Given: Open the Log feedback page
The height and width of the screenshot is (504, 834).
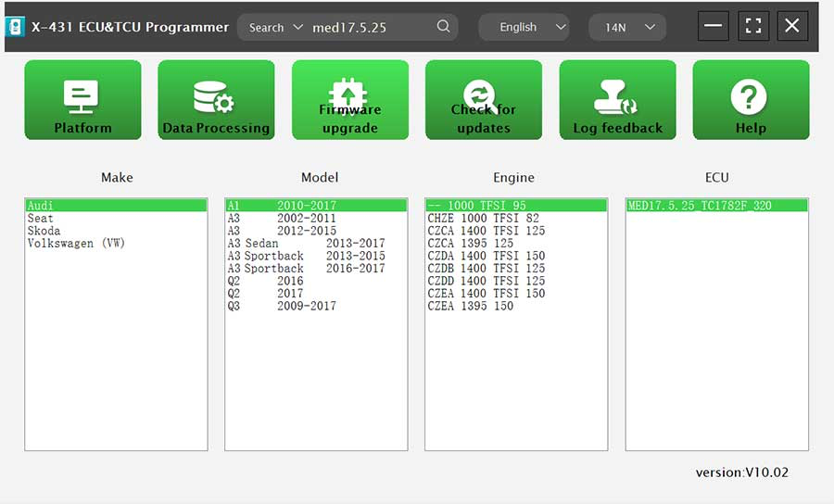Looking at the screenshot, I should [617, 100].
